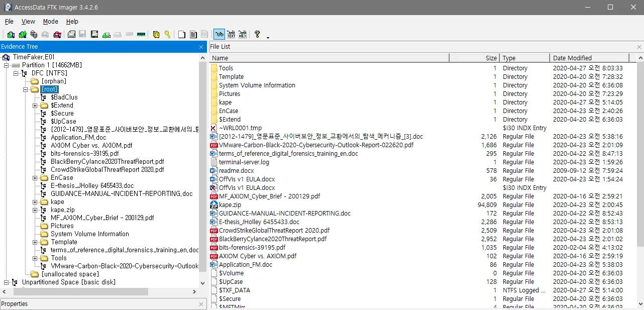
Task: Sort the File List by Size column
Action: pyautogui.click(x=474, y=58)
